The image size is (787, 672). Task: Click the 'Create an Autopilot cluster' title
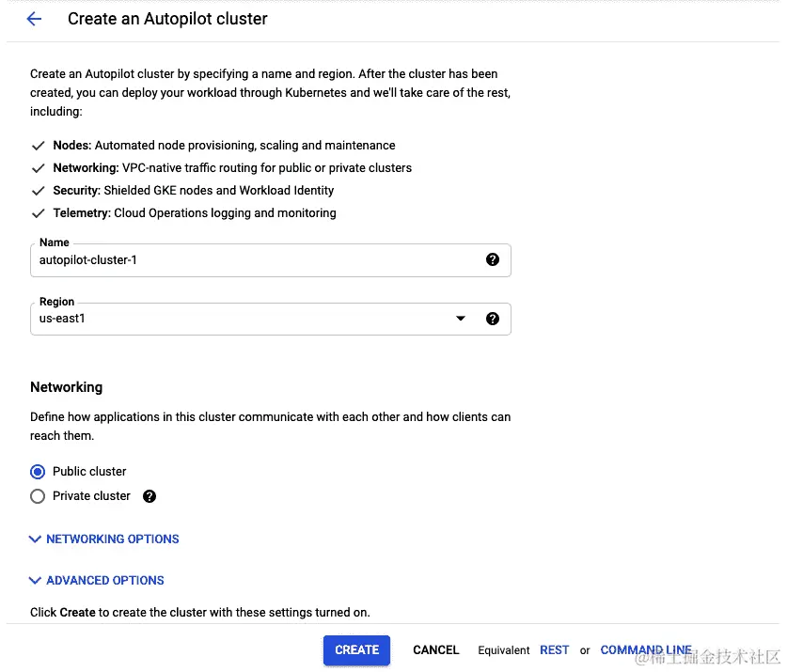click(167, 19)
